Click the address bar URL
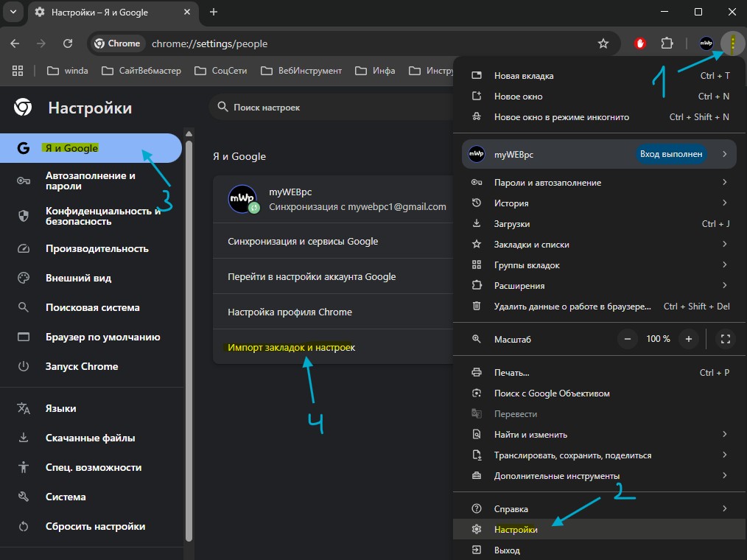 (x=210, y=43)
